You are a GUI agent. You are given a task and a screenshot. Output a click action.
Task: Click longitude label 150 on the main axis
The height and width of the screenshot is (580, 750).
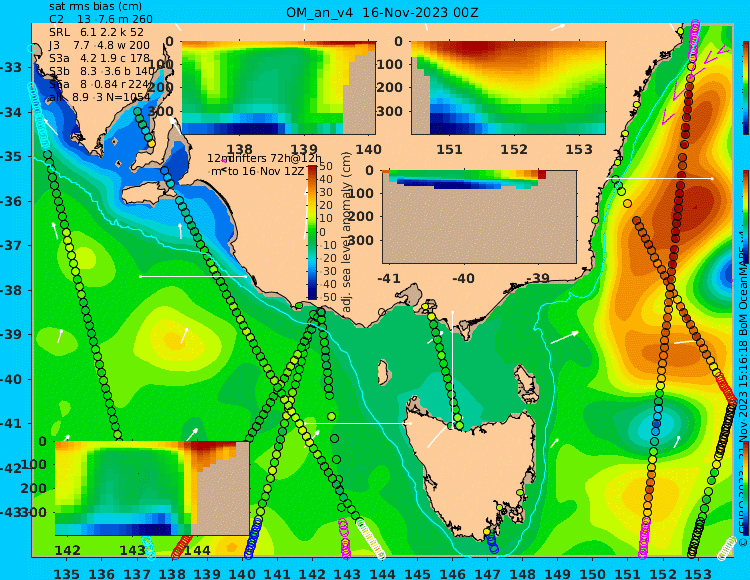(x=593, y=573)
